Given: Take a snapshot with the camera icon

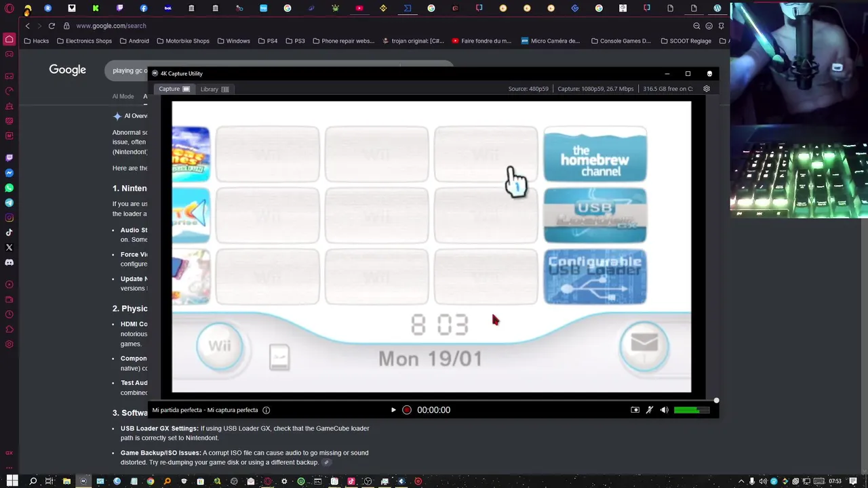Looking at the screenshot, I should tap(635, 410).
